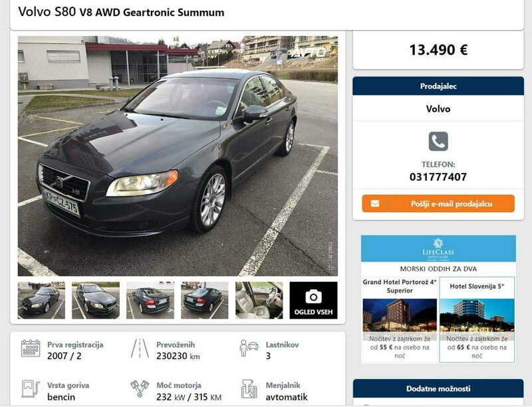Send e-mail with Pošlji e-mail prodajalcu
This screenshot has width=532, height=407.
(x=438, y=203)
